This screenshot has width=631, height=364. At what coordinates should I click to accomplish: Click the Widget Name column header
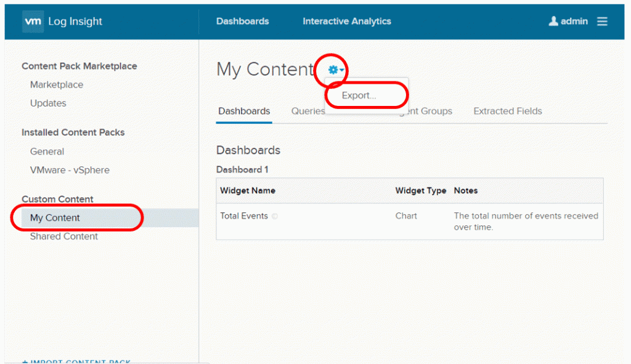tap(248, 191)
